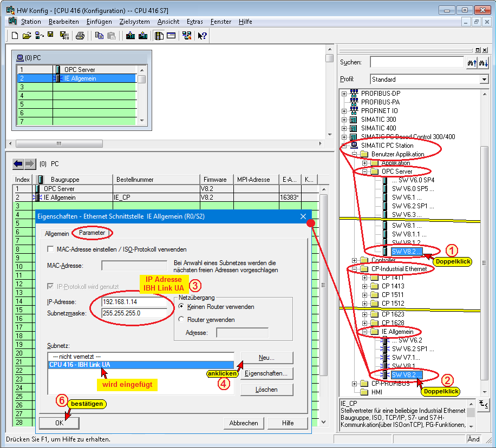
Task: Open the Zielsystem menu
Action: pyautogui.click(x=134, y=22)
